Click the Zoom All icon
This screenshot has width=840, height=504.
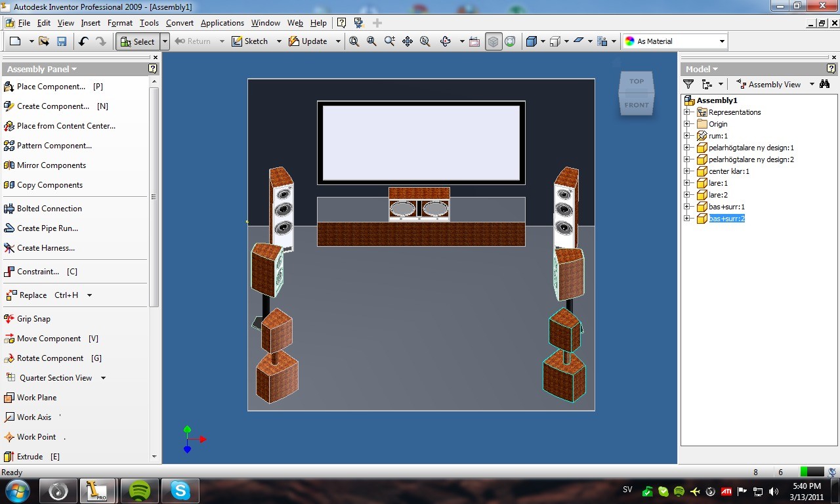point(354,41)
